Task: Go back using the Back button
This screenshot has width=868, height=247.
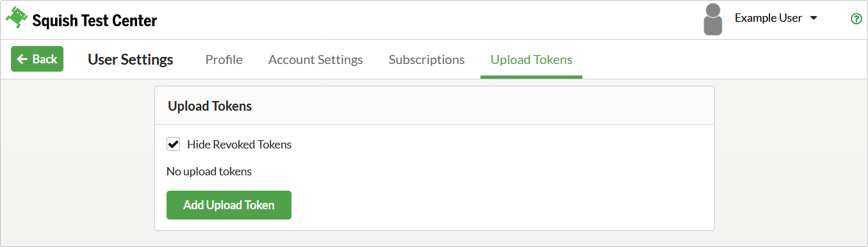Action: coord(37,59)
